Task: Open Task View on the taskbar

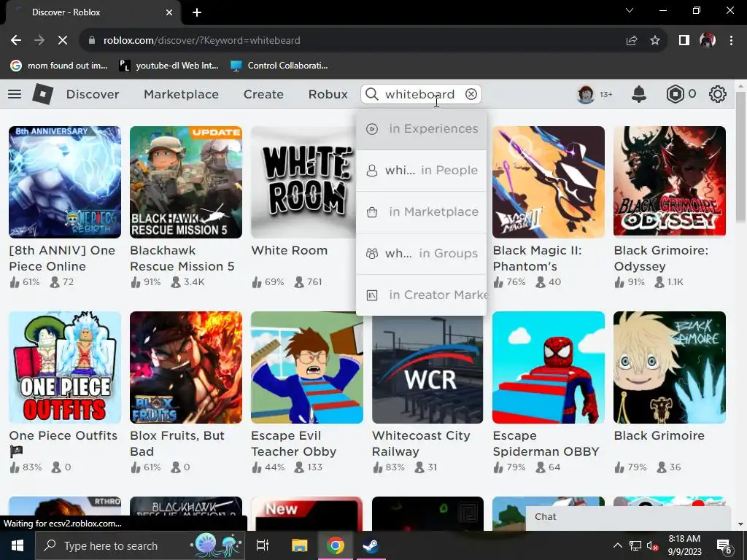Action: [x=263, y=545]
